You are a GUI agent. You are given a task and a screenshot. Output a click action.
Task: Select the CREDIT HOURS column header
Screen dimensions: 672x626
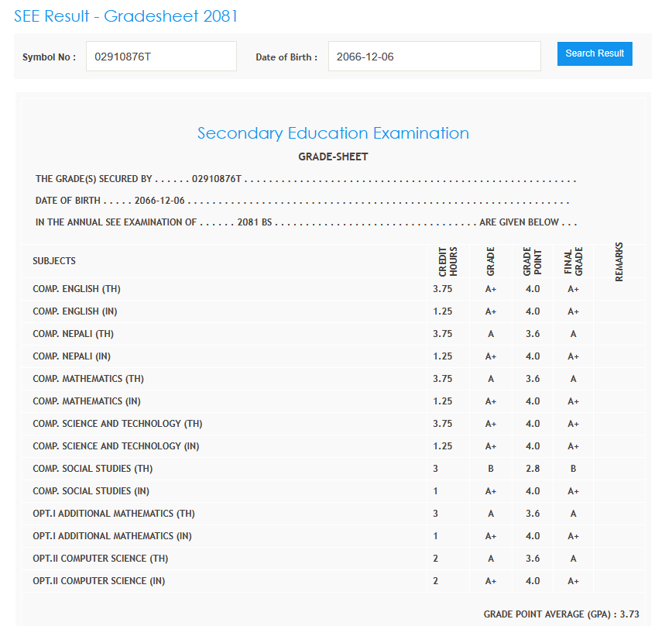pos(448,262)
